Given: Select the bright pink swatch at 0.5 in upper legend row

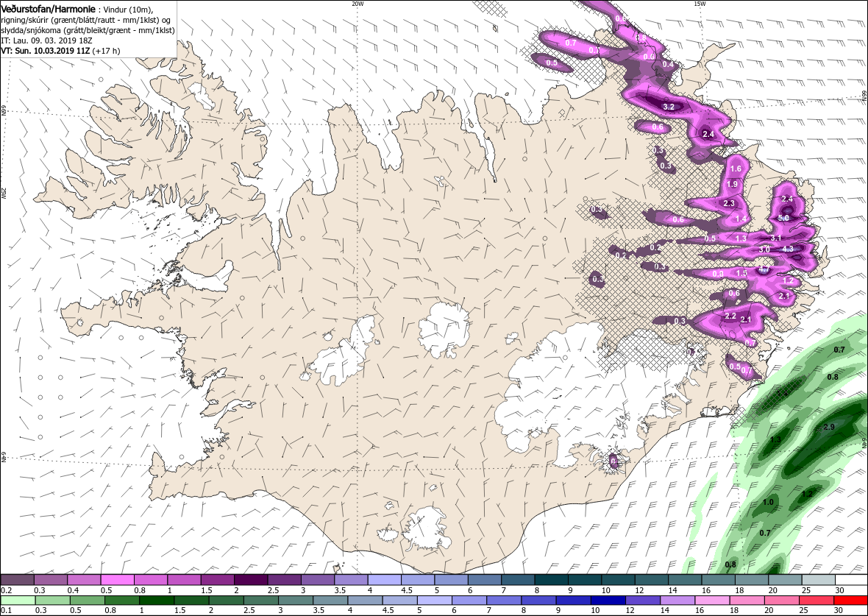Looking at the screenshot, I should (117, 579).
